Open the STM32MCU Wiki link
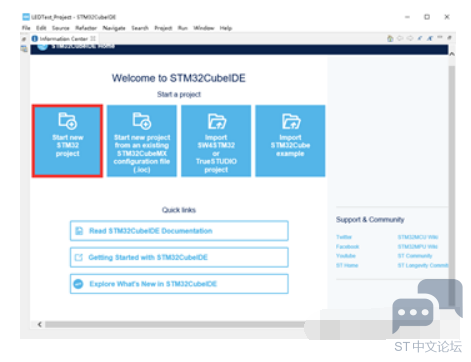This screenshot has height=362, width=471. pyautogui.click(x=418, y=237)
